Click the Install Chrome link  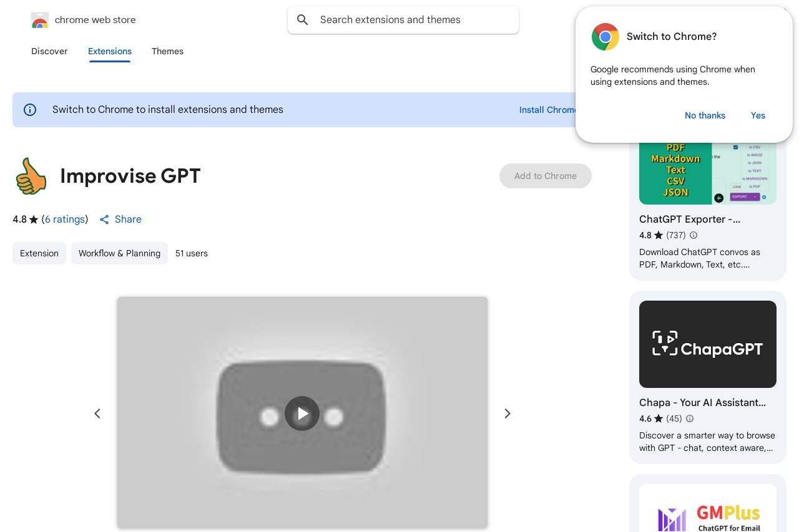(x=548, y=110)
